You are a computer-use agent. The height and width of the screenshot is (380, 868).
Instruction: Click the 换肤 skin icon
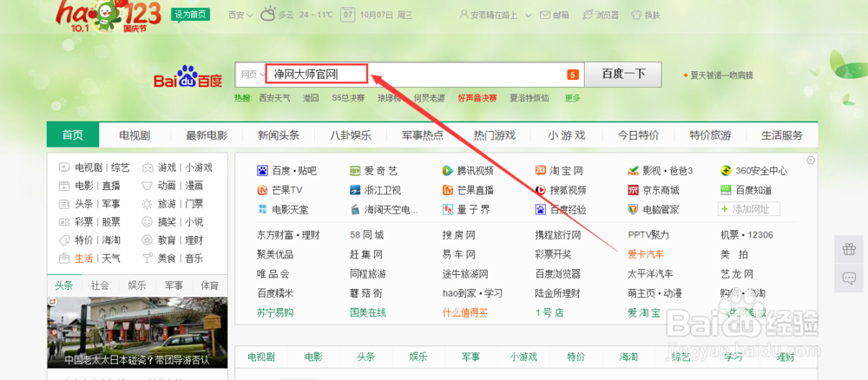coord(636,15)
